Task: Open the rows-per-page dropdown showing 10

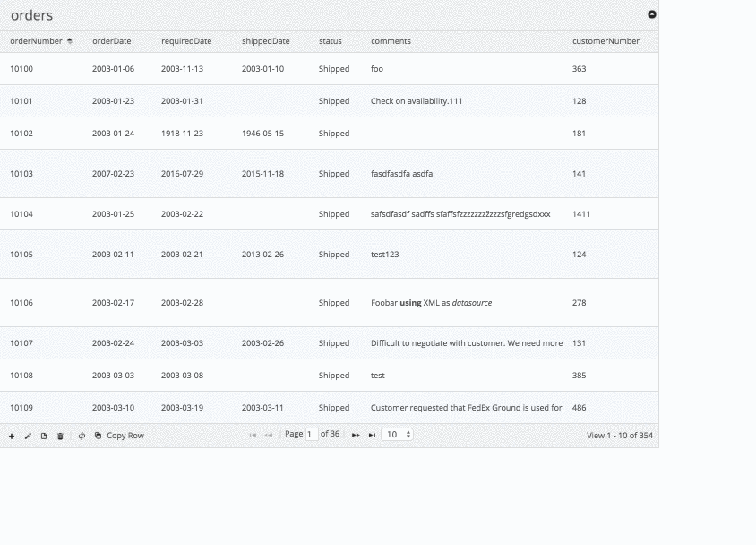Action: point(397,435)
